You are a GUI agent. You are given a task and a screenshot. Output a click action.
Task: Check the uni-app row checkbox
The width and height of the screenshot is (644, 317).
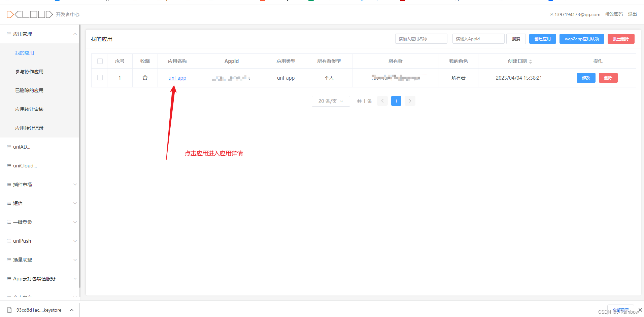(x=100, y=78)
